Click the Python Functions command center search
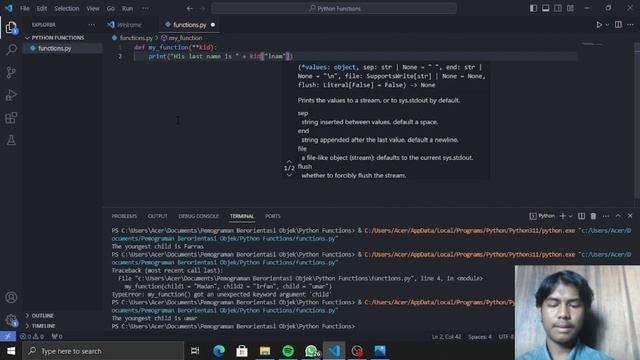This screenshot has height=360, width=640. [x=334, y=8]
